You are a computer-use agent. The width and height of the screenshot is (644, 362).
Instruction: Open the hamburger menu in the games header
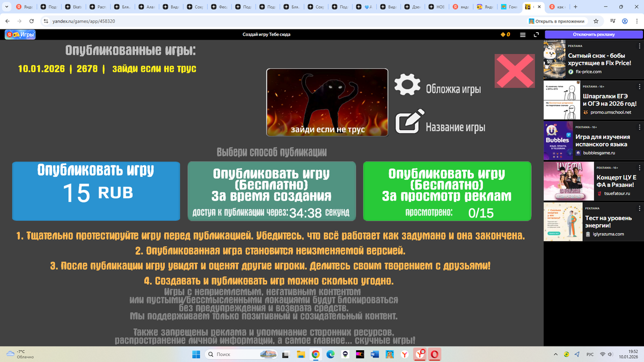pos(523,34)
